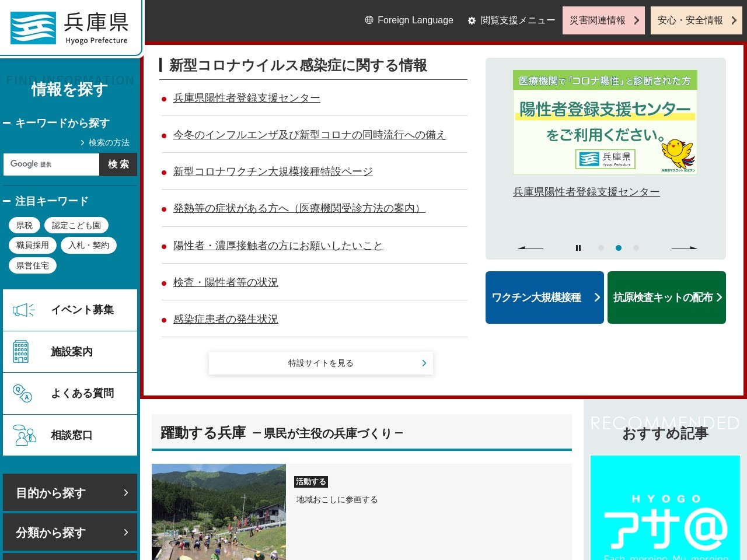Open イベント募集 menu item

tap(70, 310)
